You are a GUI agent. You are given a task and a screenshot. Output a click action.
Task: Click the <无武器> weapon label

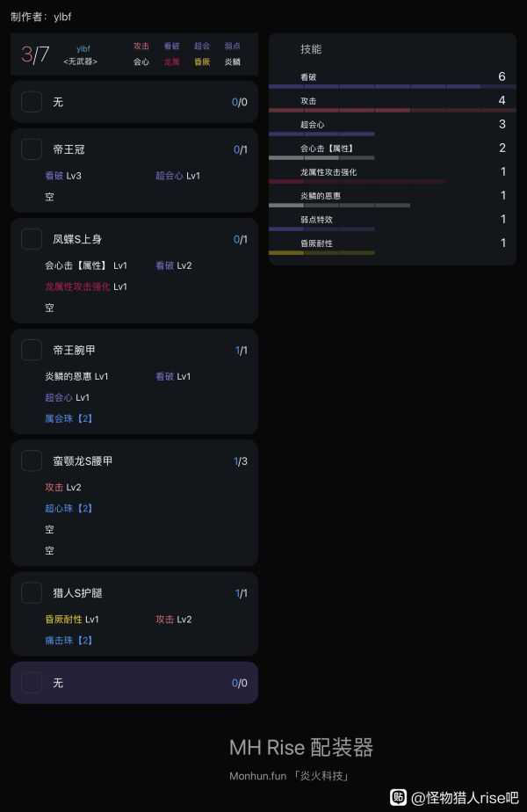(81, 62)
